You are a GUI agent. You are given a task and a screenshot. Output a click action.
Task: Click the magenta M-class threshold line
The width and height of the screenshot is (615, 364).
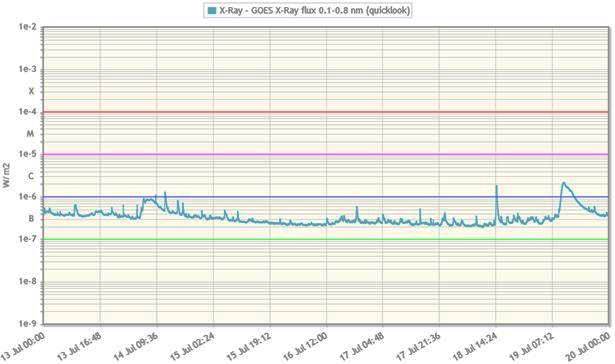pos(326,154)
